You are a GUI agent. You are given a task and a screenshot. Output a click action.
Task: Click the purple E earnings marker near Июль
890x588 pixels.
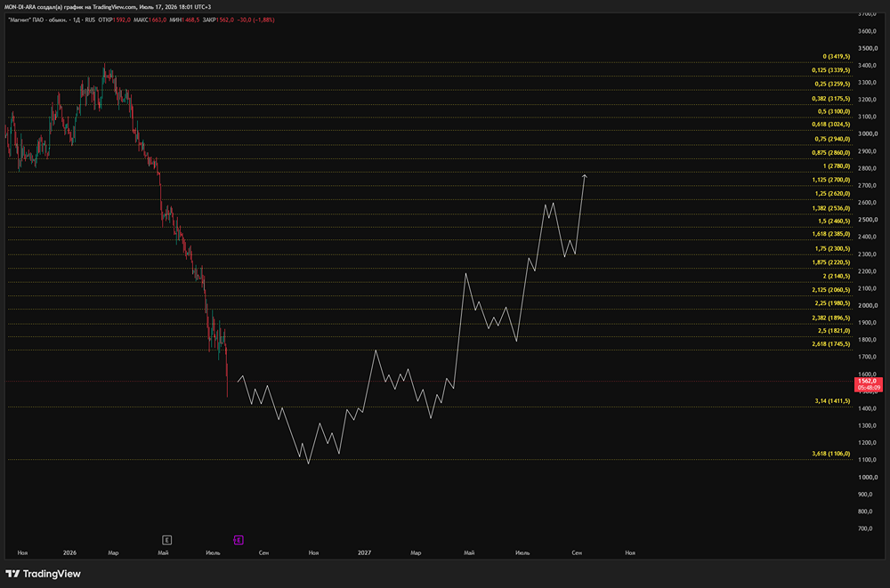(x=239, y=540)
